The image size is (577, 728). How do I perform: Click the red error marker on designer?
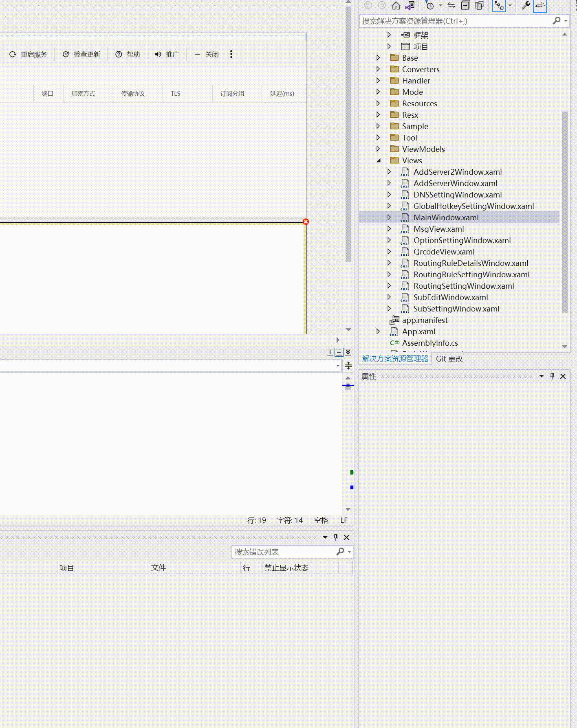click(x=306, y=221)
